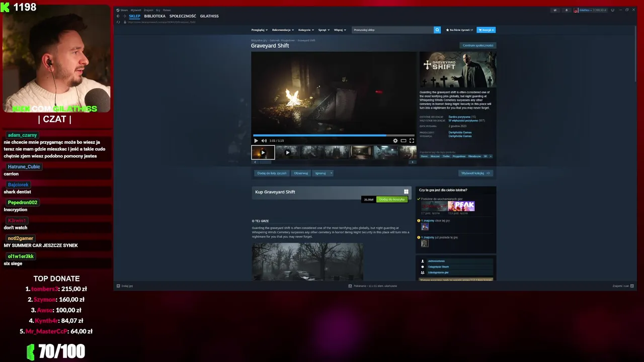Viewport: 644px width, 362px height.
Task: Add the game with Dodaj do koszyka
Action: point(392,200)
